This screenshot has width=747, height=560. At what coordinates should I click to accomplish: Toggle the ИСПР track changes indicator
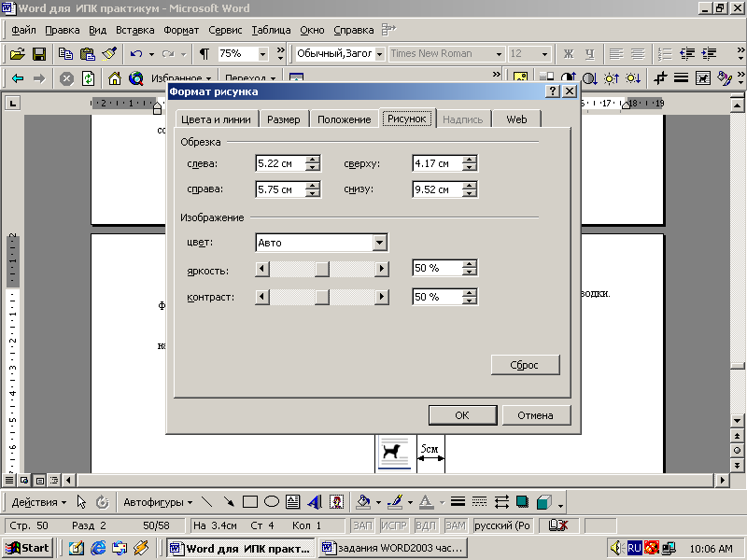[x=393, y=525]
